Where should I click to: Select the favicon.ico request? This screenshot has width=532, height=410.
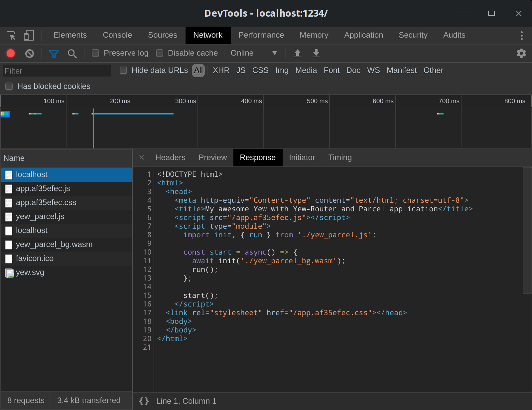tap(66, 258)
